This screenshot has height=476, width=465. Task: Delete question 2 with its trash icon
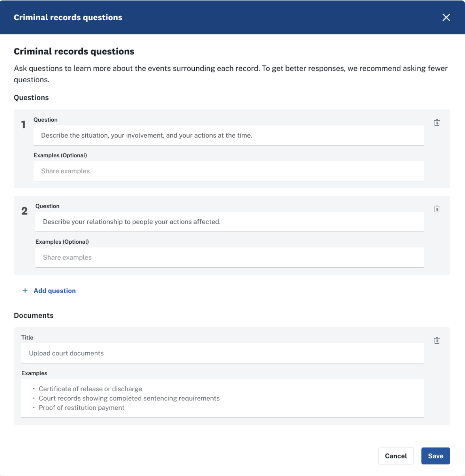437,209
